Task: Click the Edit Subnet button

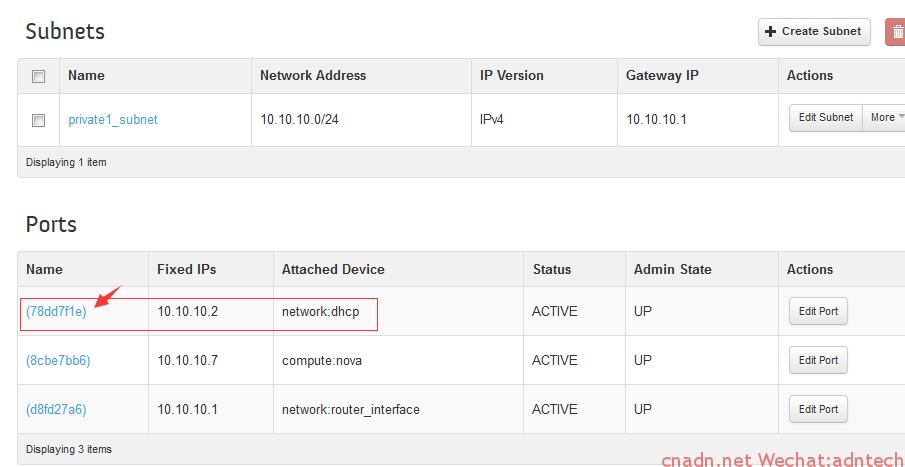Action: pyautogui.click(x=825, y=118)
